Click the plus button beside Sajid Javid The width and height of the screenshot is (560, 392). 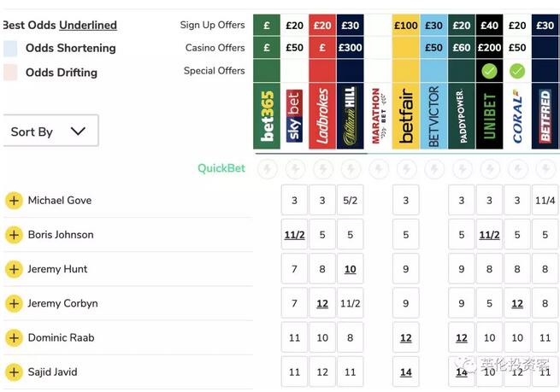point(14,372)
